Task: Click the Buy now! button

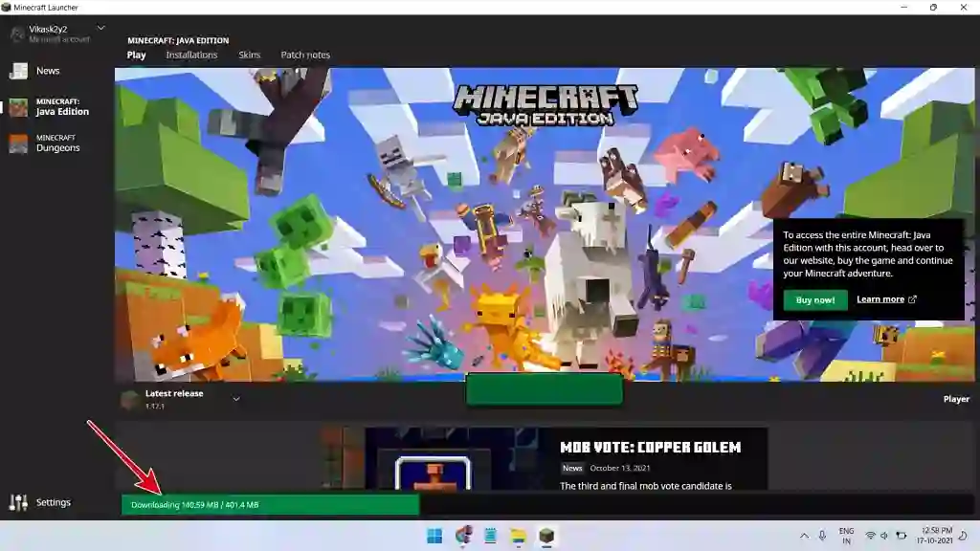Action: click(x=815, y=299)
